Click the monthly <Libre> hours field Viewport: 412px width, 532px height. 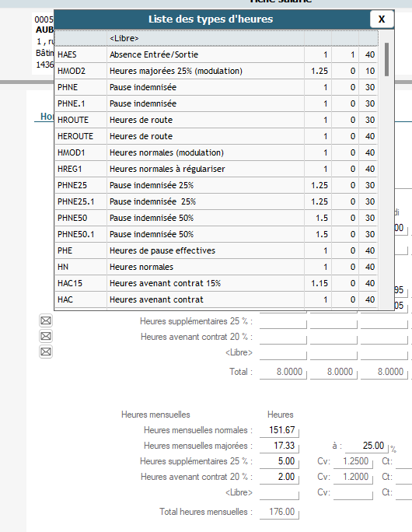coord(279,492)
